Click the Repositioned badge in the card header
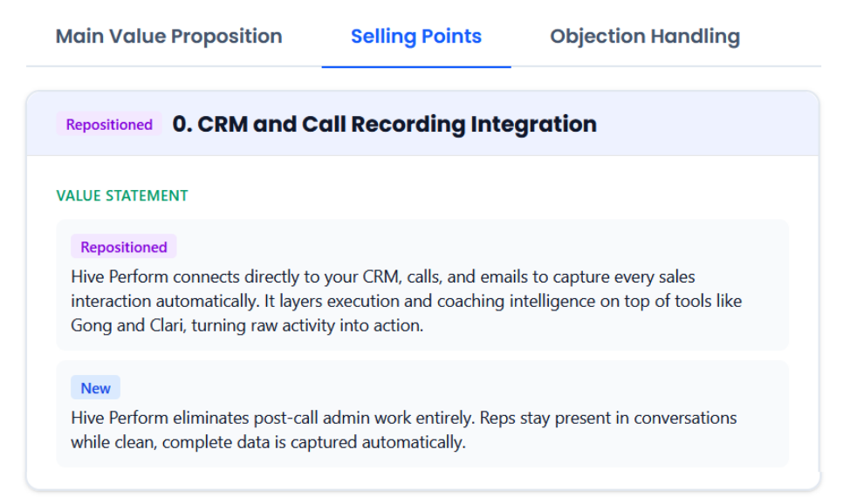Screen dimensions: 857x504 pyautogui.click(x=108, y=125)
